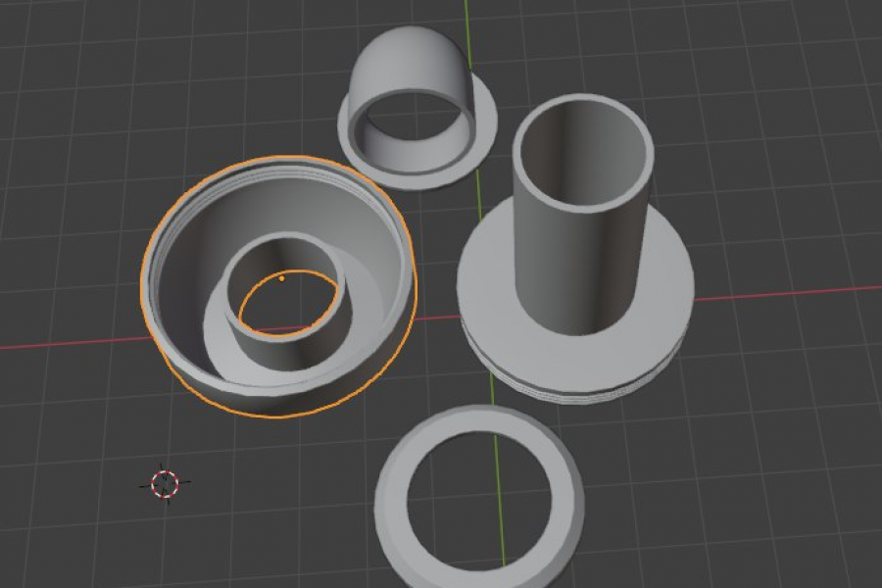Click the orange origin dot of selected object
The height and width of the screenshot is (588, 882).
tap(282, 278)
